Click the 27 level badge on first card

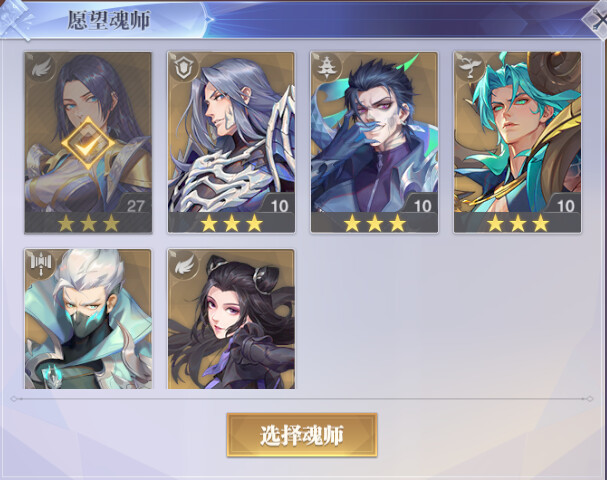pyautogui.click(x=135, y=206)
